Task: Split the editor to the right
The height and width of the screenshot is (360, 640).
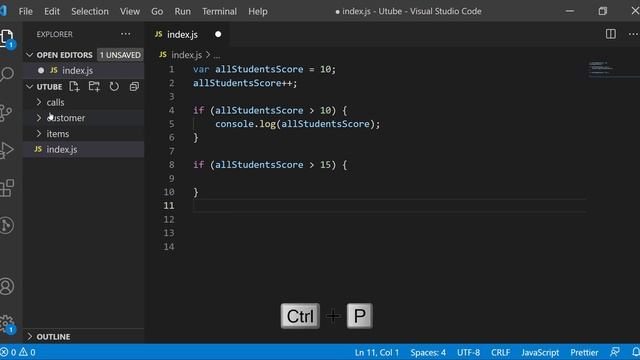Action: pyautogui.click(x=611, y=34)
